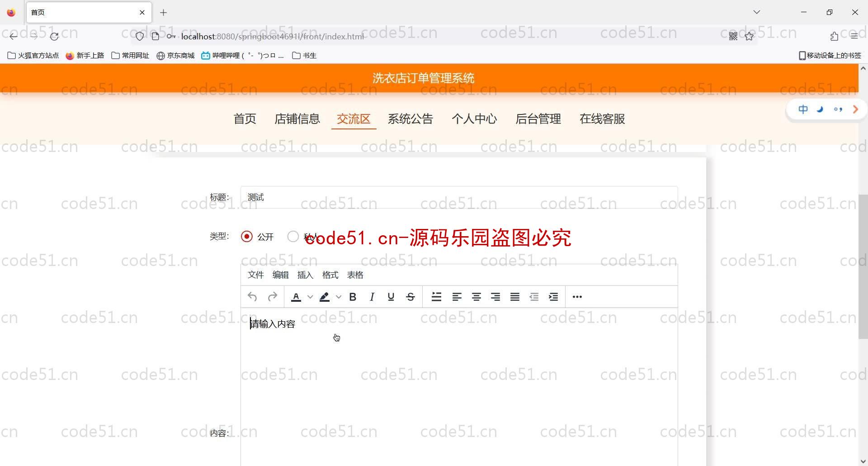868x466 pixels.
Task: Close the 首页 tab
Action: [x=142, y=13]
